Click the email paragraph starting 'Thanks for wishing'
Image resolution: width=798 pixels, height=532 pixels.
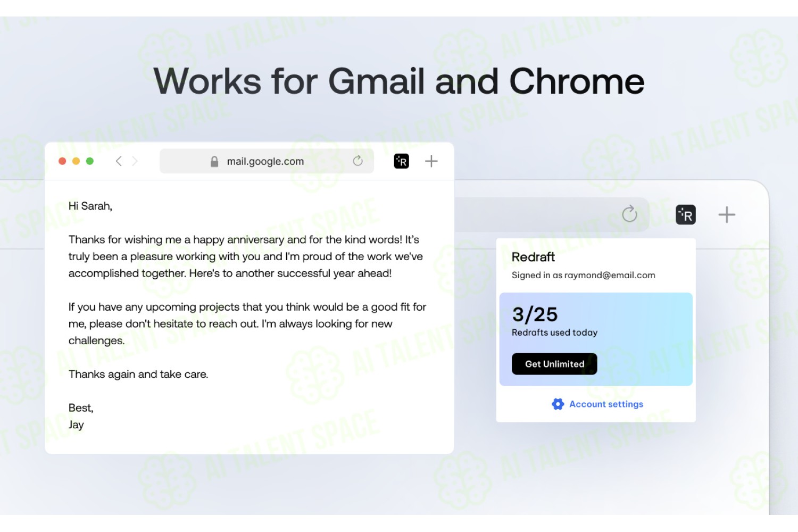coord(246,256)
